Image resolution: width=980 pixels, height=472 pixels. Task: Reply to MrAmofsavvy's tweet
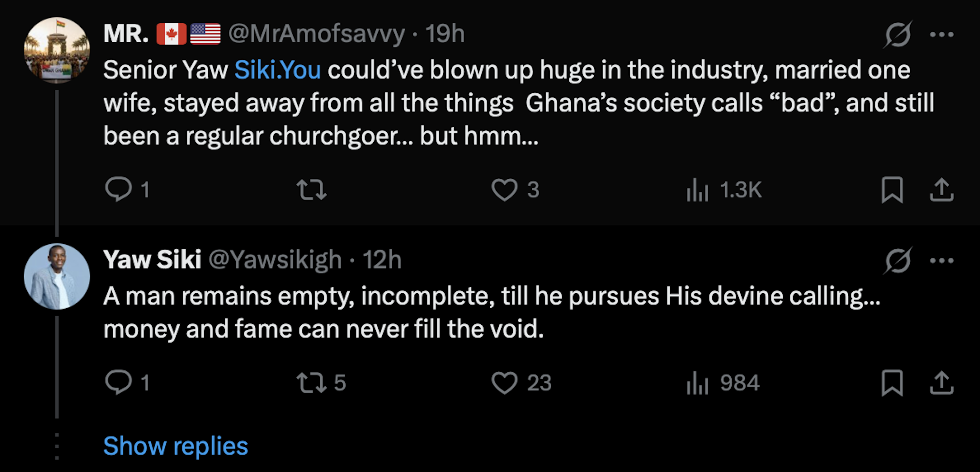tap(119, 189)
